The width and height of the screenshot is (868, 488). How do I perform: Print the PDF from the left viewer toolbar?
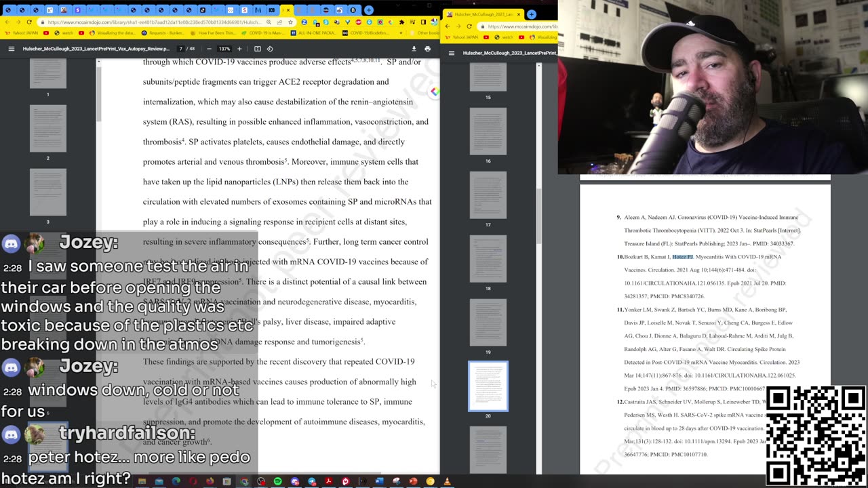point(427,49)
